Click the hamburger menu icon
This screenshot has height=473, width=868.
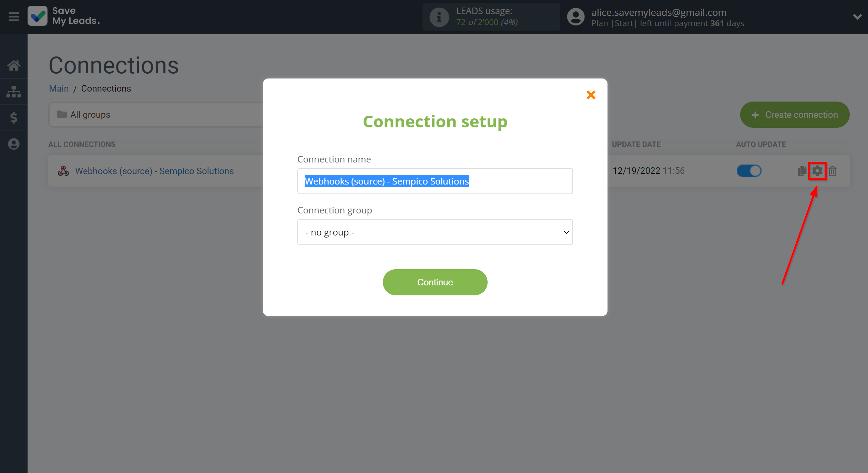[13, 16]
